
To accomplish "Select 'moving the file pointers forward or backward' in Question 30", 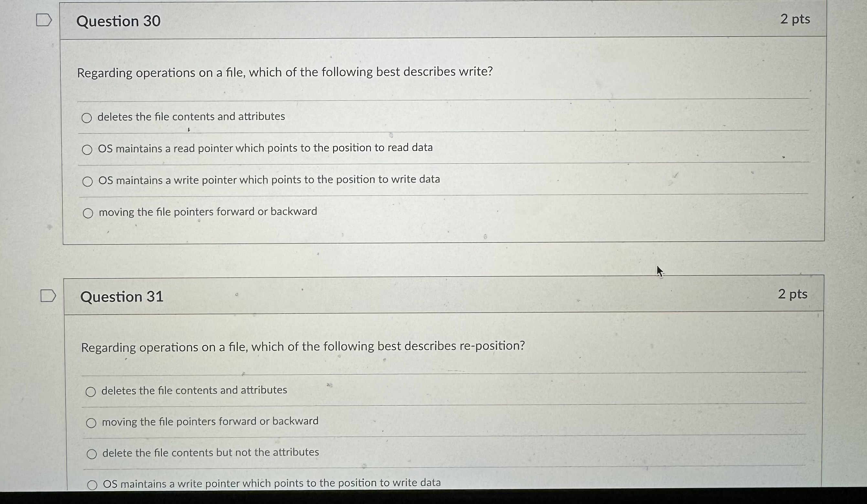I will click(x=88, y=213).
